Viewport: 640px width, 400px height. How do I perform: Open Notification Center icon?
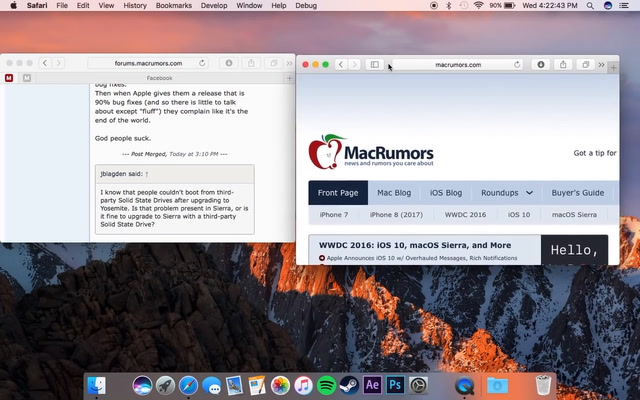click(x=624, y=5)
